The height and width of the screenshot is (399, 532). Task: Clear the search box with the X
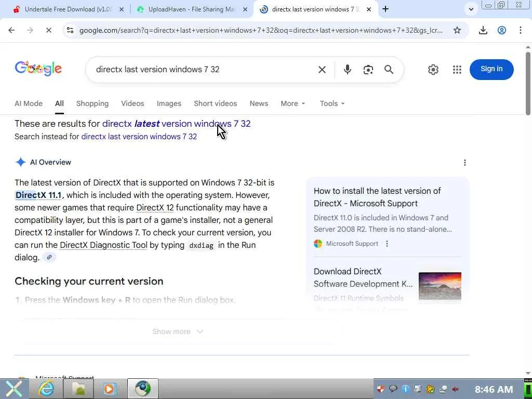[322, 70]
